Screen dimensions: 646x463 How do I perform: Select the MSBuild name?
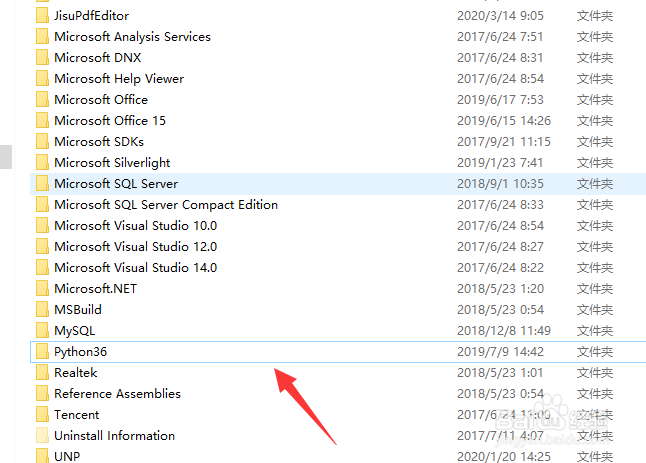pyautogui.click(x=78, y=310)
